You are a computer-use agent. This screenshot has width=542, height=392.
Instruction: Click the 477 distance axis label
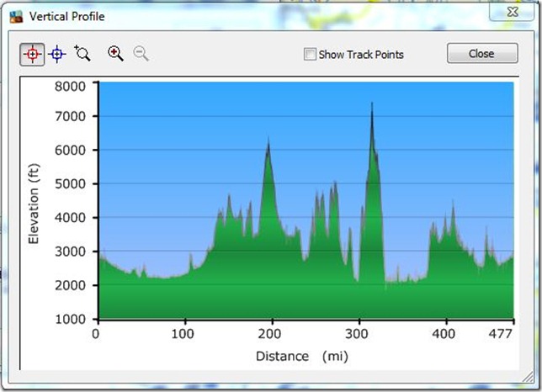pyautogui.click(x=500, y=334)
